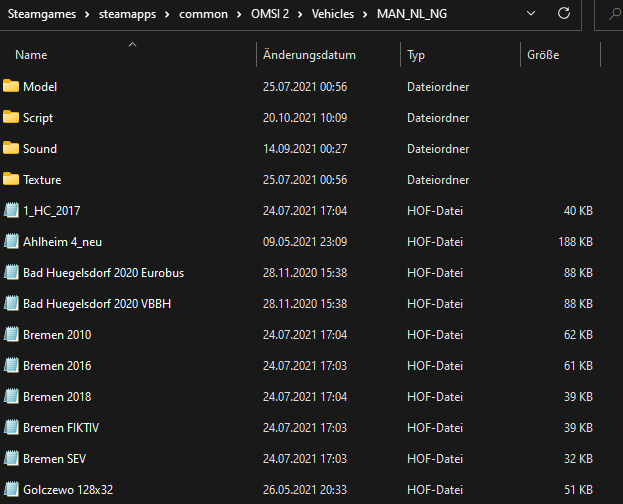Screen dimensions: 623x504
Task: Click the search box magnifier
Action: tap(613, 14)
